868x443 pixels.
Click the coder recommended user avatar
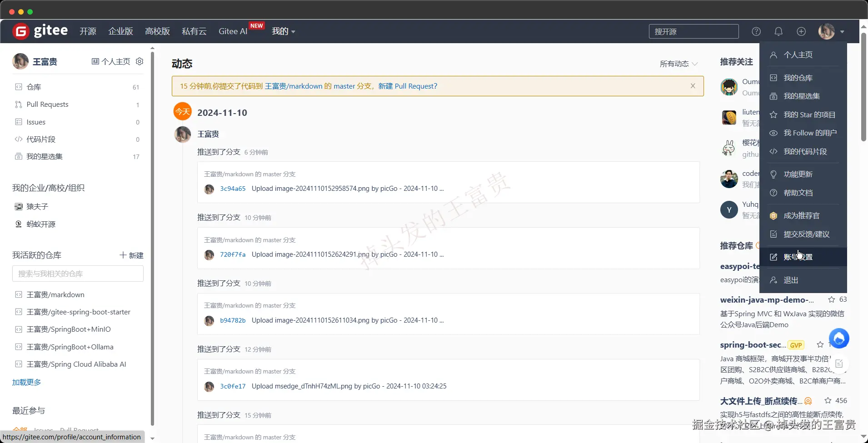(x=729, y=179)
